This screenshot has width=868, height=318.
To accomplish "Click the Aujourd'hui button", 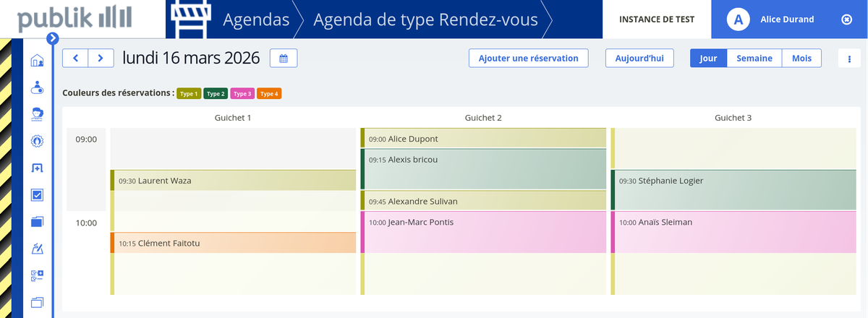I will click(x=639, y=59).
